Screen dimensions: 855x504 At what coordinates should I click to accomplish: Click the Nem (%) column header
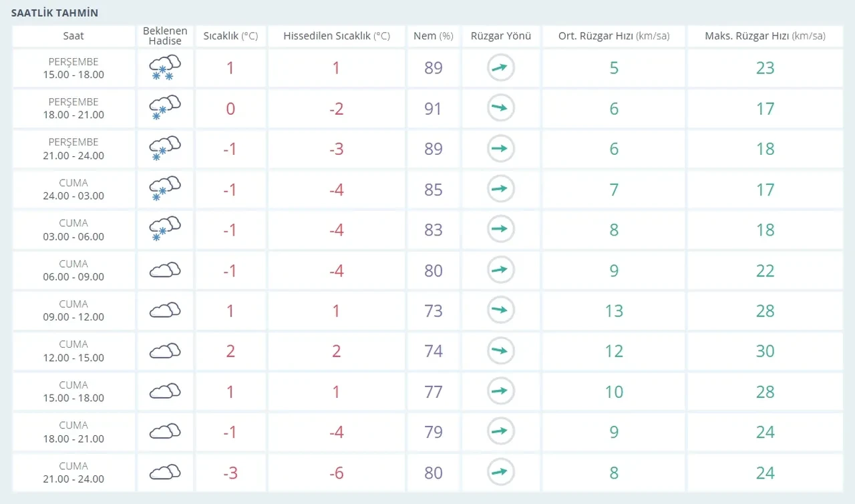[x=433, y=36]
